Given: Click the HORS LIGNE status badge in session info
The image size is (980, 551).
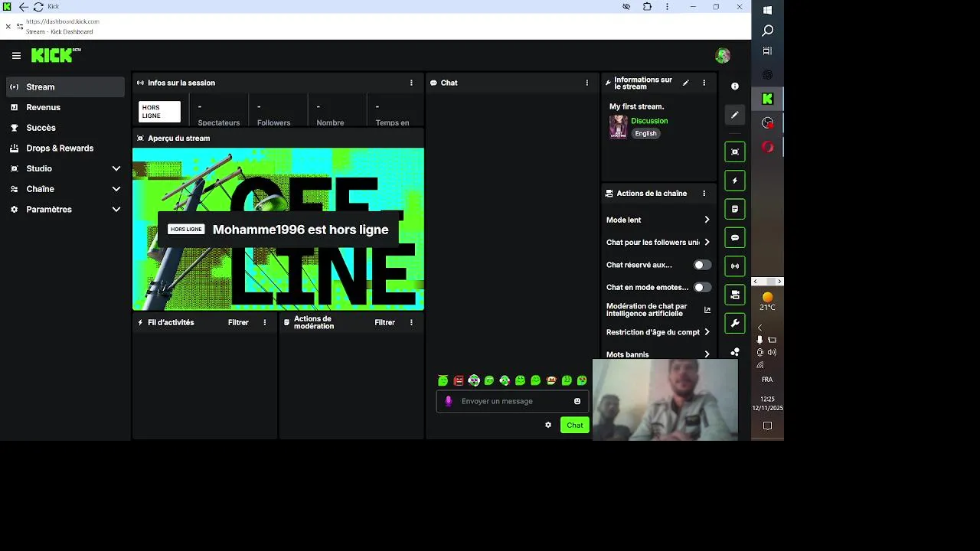Looking at the screenshot, I should pyautogui.click(x=159, y=112).
